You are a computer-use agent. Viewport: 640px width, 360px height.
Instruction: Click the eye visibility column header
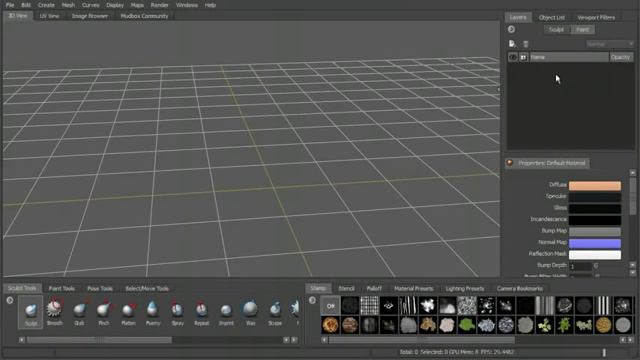point(513,57)
